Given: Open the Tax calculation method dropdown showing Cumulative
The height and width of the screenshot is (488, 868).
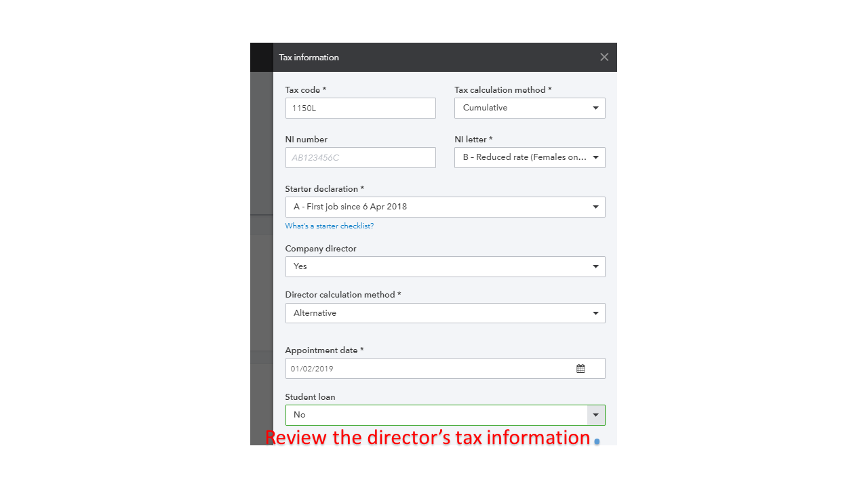Looking at the screenshot, I should click(529, 108).
